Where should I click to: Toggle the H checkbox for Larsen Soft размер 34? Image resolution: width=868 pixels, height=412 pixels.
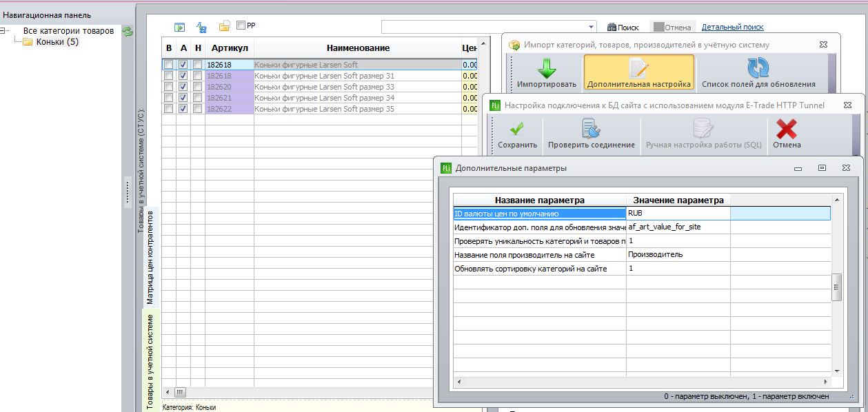198,98
